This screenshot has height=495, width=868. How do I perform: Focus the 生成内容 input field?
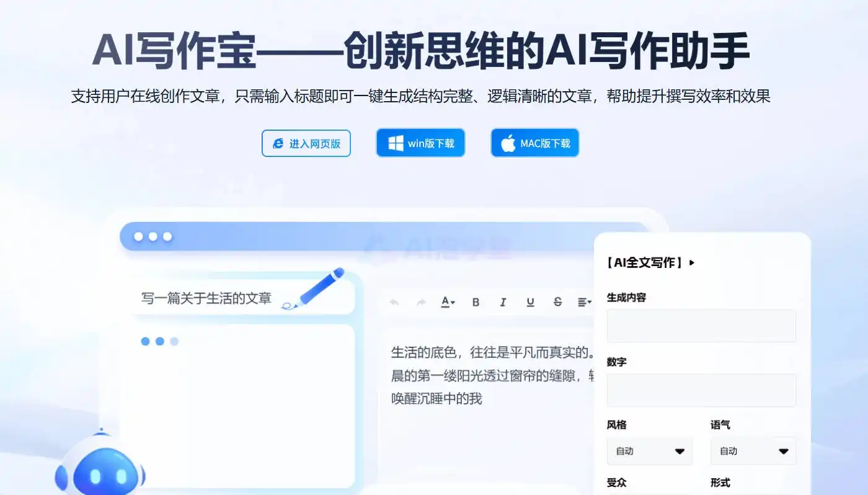[701, 326]
